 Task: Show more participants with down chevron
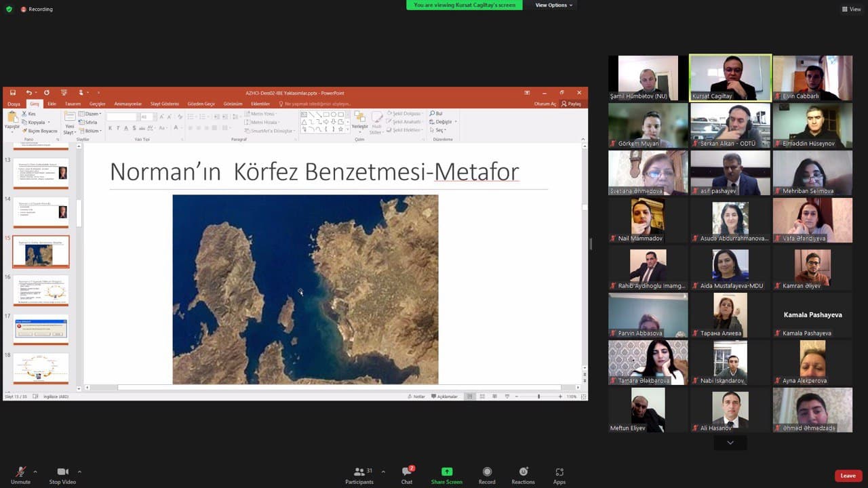(x=730, y=443)
